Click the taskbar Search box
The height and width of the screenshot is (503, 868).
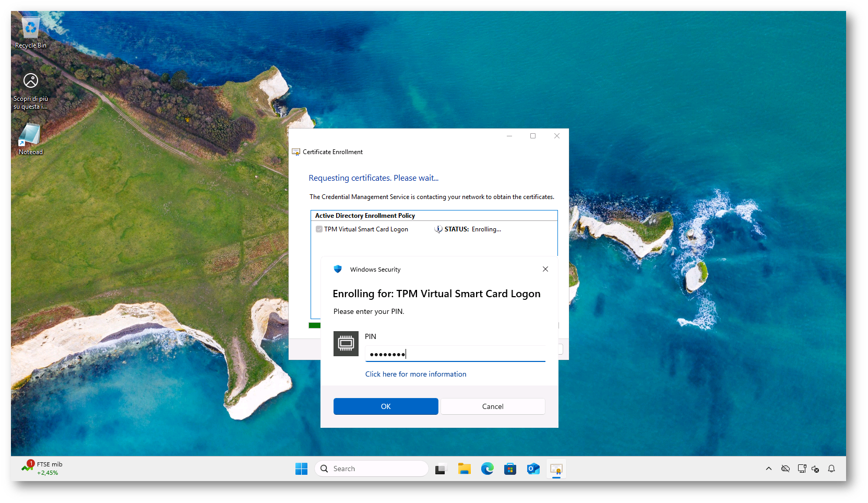point(372,469)
